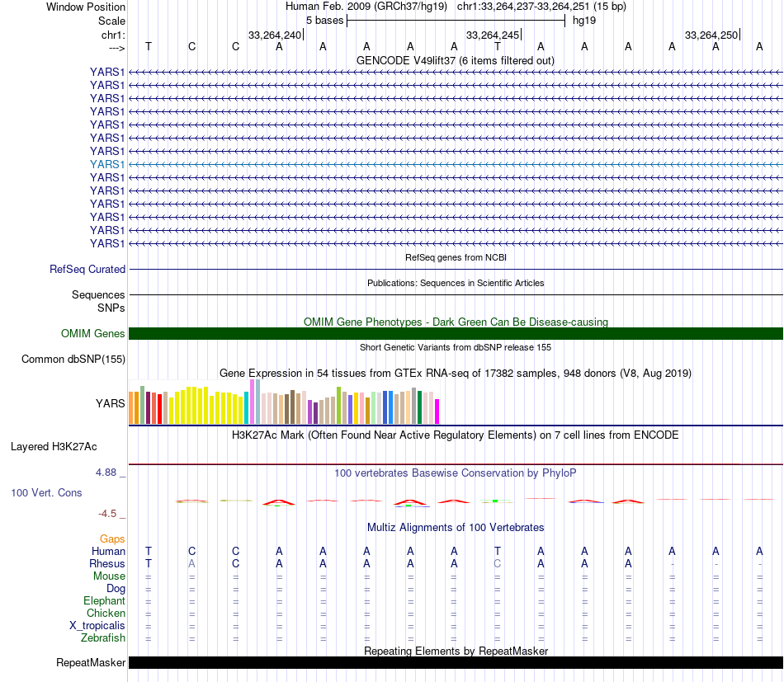The height and width of the screenshot is (682, 784).
Task: Select the light-blue highlighted YARS1 transcript label
Action: point(107,164)
